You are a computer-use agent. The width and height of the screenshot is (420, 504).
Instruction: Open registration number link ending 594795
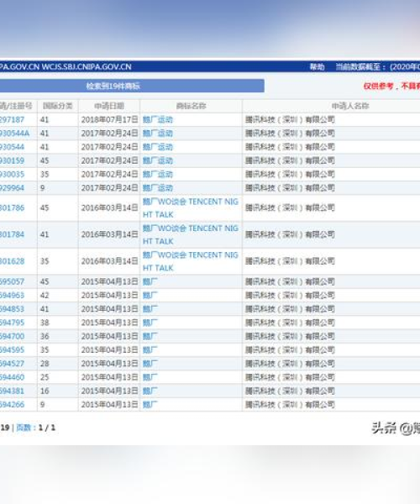[x=12, y=323]
